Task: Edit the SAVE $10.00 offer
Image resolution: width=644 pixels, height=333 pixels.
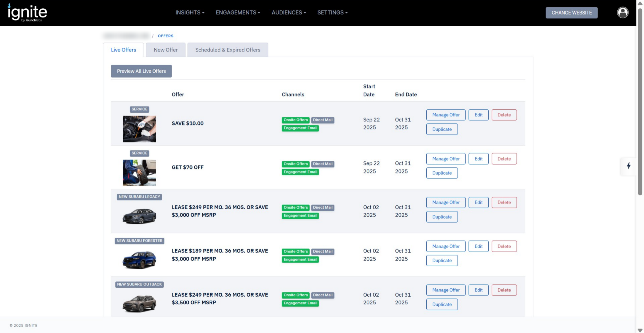Action: tap(478, 115)
